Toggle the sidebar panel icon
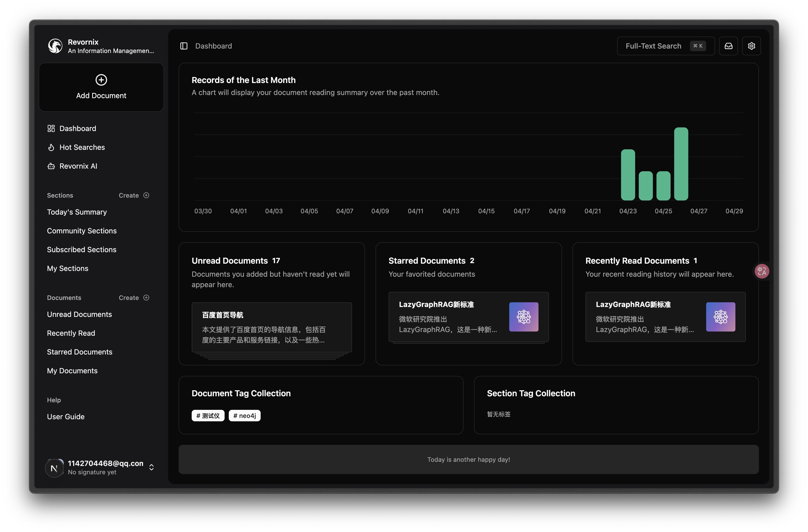Screen dimensions: 808x532 click(x=184, y=46)
